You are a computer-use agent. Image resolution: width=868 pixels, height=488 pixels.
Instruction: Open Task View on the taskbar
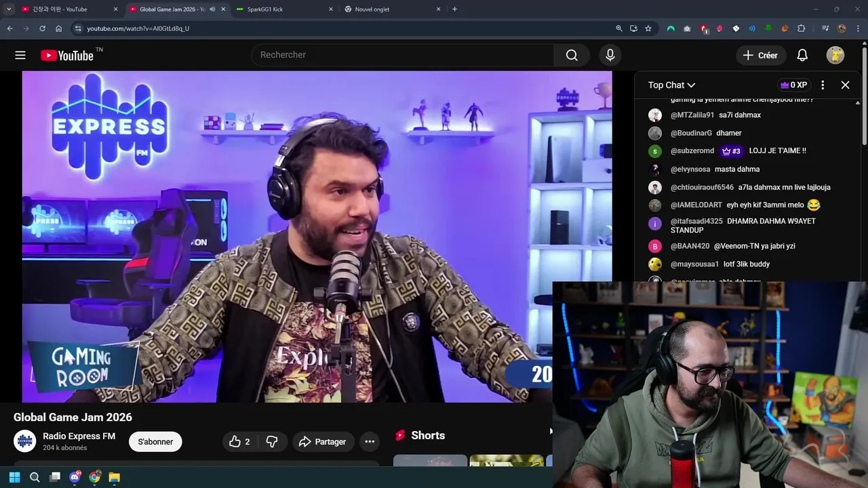(x=55, y=477)
